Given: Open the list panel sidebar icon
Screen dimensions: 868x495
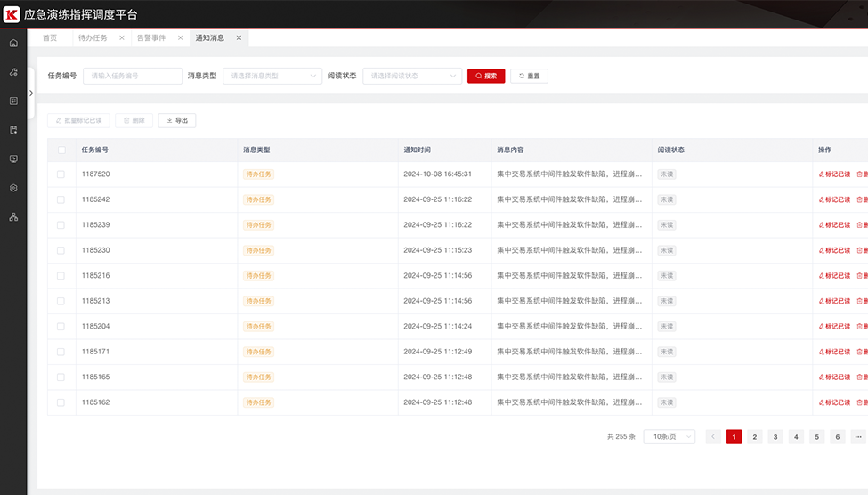Looking at the screenshot, I should tap(13, 101).
